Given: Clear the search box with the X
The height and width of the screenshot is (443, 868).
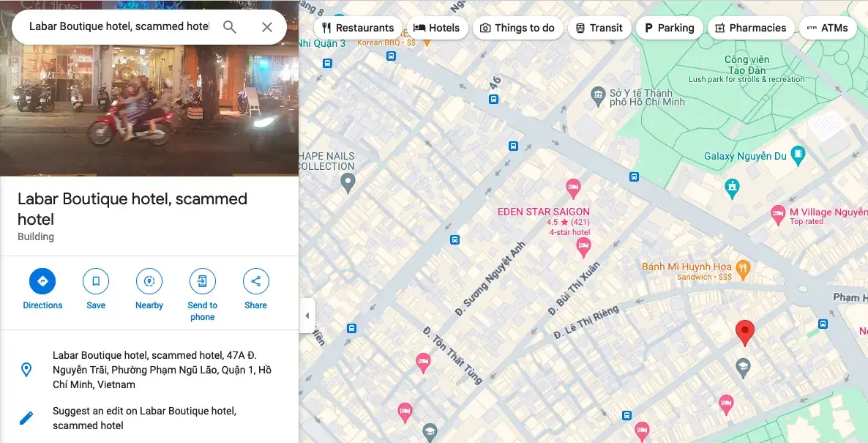Looking at the screenshot, I should [267, 26].
